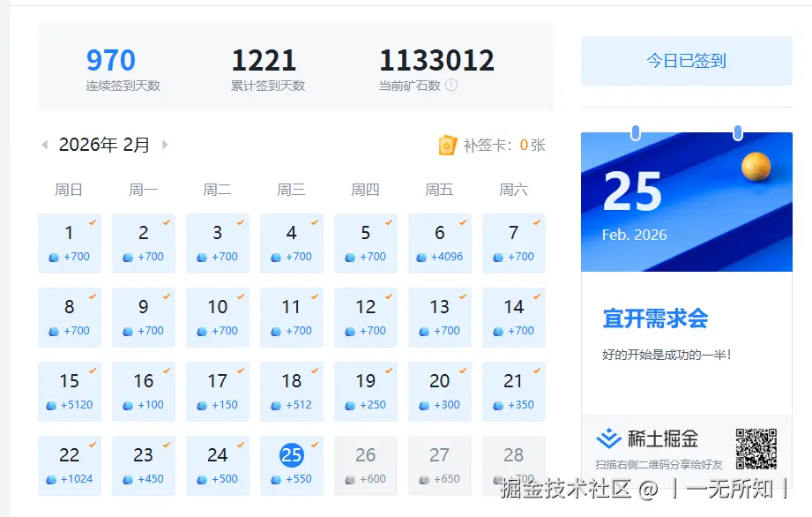Click the 2026年 2月 month label
This screenshot has height=517, width=812.
tap(103, 144)
